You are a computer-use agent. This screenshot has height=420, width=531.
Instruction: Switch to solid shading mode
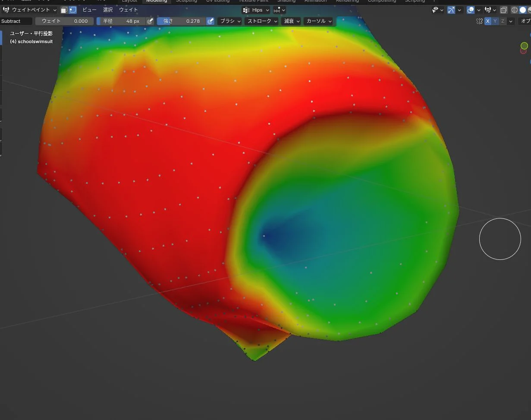click(x=522, y=10)
